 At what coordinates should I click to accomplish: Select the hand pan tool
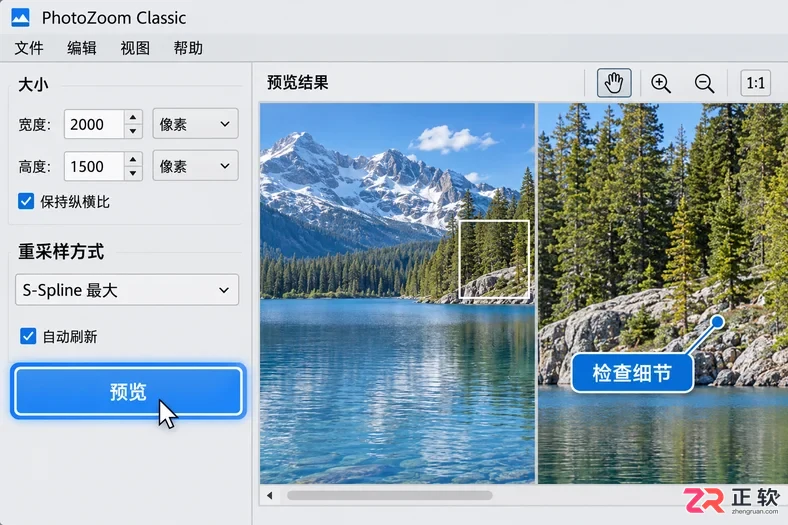614,83
